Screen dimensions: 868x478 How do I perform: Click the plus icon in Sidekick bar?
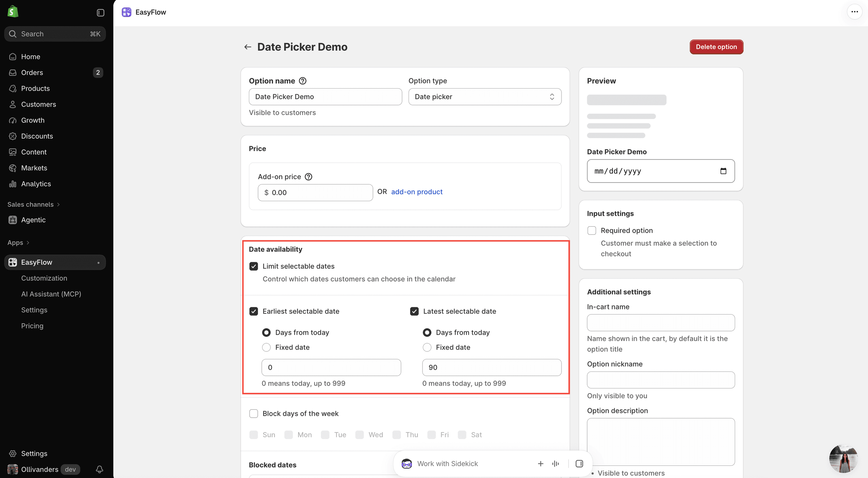tap(540, 463)
